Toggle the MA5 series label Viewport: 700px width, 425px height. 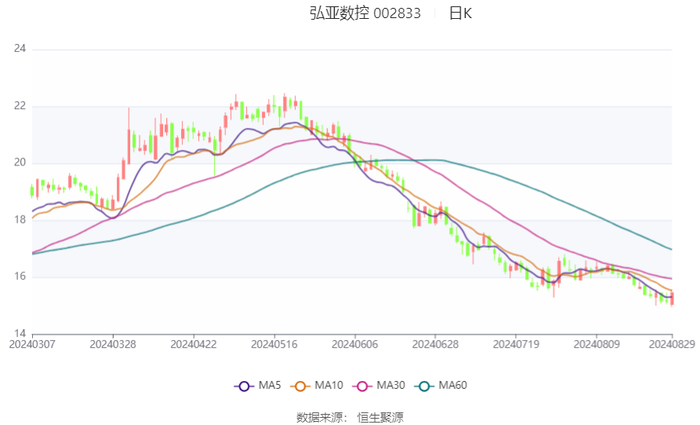point(270,386)
